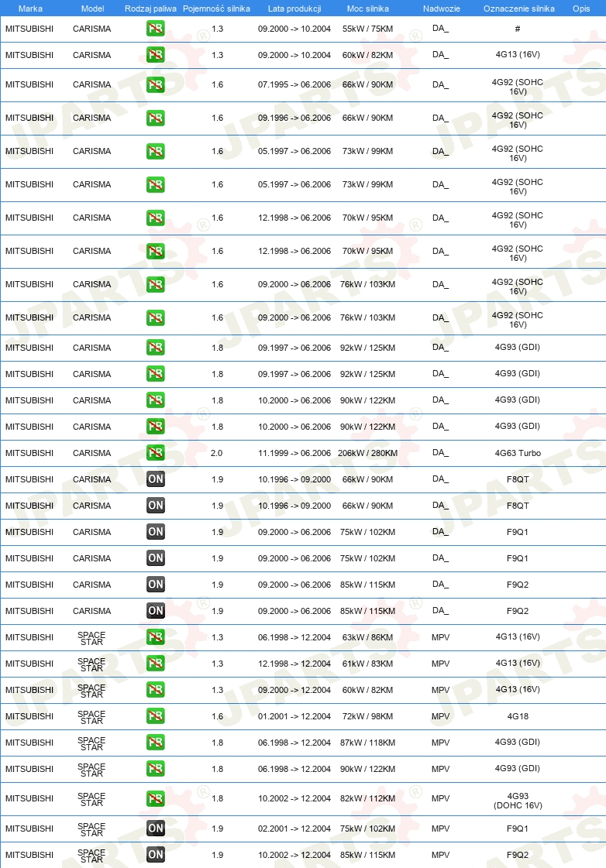
Task: Select the 63kW / 86KM power cell
Action: [368, 637]
